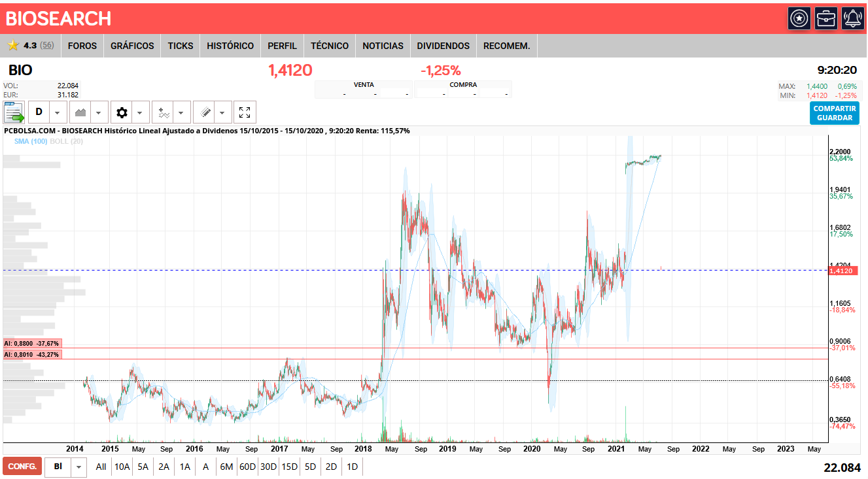Expand the settings gear dropdown arrow

(141, 112)
